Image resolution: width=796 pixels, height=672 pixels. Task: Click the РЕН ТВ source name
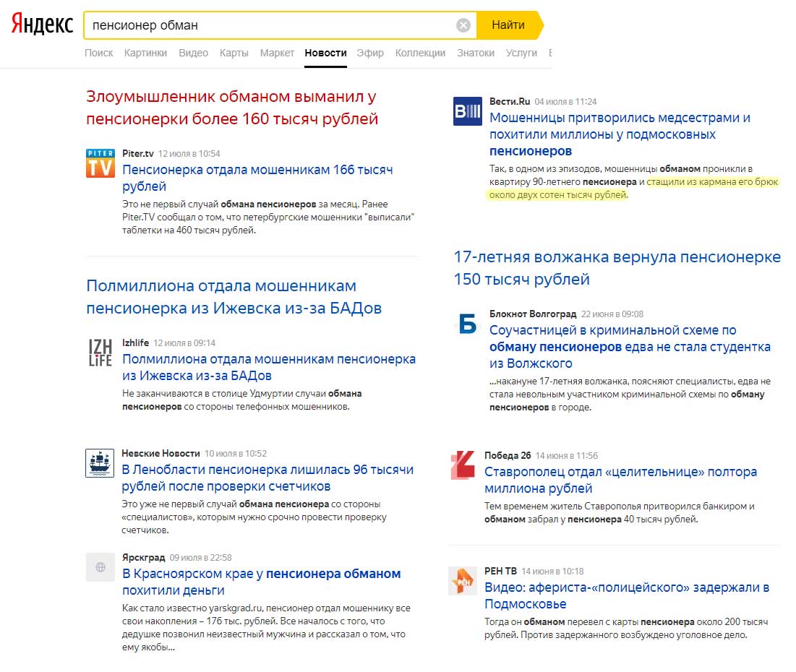pos(500,571)
